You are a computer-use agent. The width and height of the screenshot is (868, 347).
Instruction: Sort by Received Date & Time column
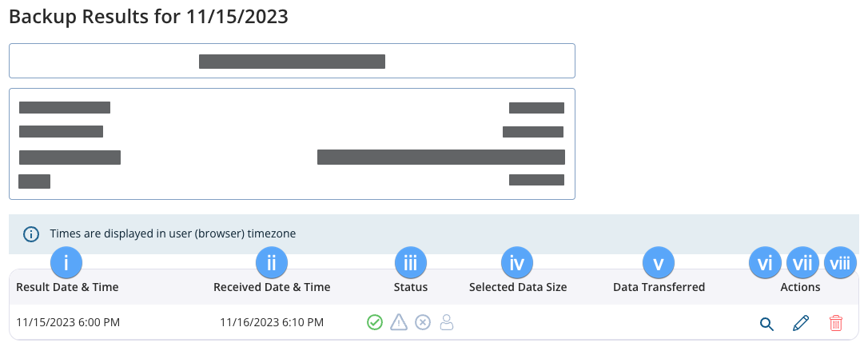click(x=272, y=287)
